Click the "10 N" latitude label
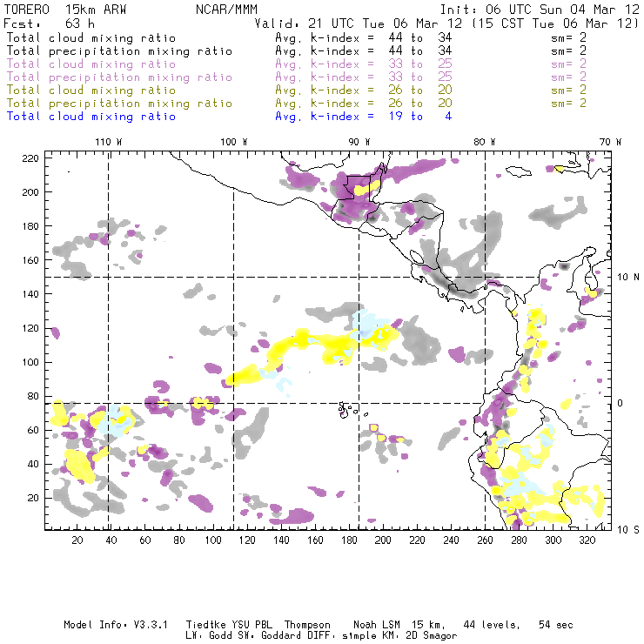This screenshot has height=644, width=644. click(x=628, y=278)
